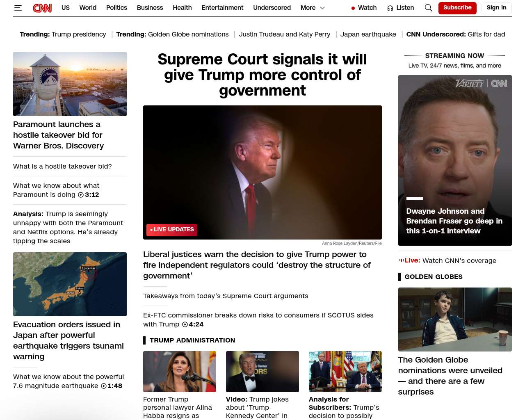Expand the More dropdown chevron
Viewport: 525px width, 420px height.
point(322,8)
